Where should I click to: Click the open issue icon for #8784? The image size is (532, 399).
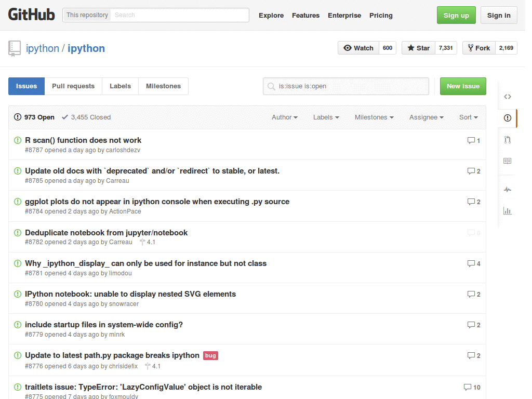(18, 202)
